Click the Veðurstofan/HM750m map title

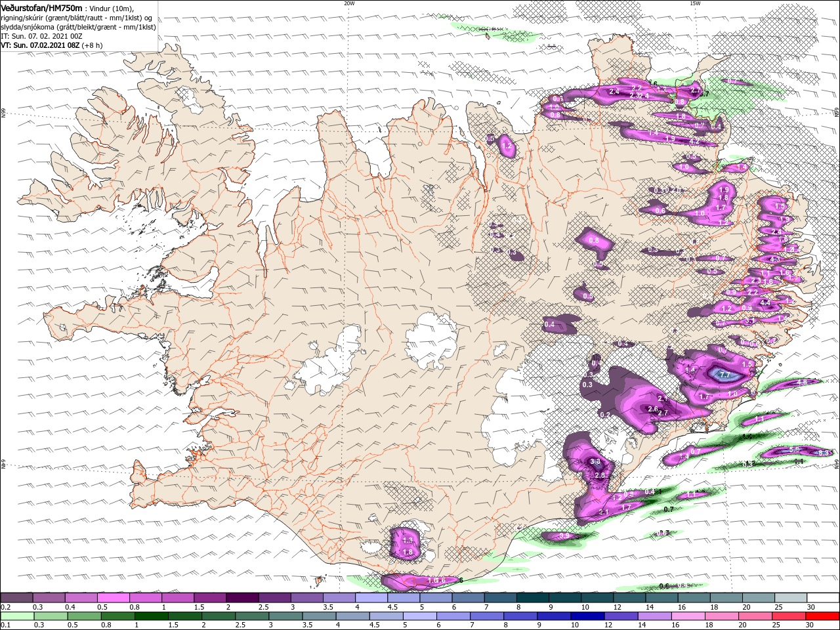coord(41,8)
